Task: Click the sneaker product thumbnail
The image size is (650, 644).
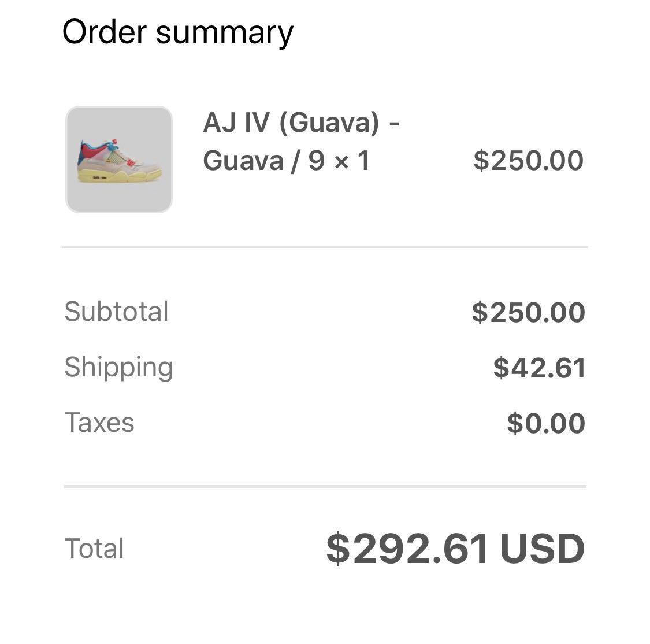Action: pyautogui.click(x=119, y=160)
